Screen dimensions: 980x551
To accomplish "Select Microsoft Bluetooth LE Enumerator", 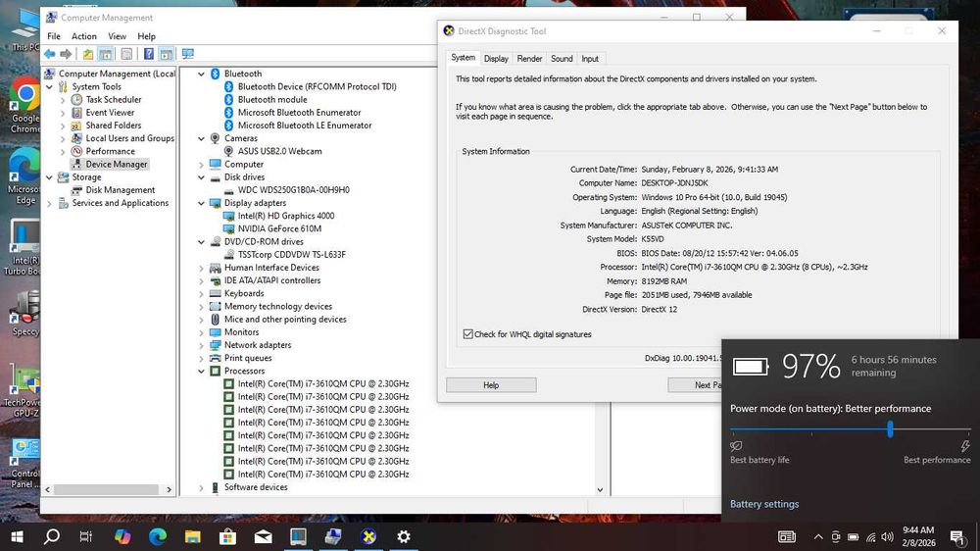I will tap(305, 125).
